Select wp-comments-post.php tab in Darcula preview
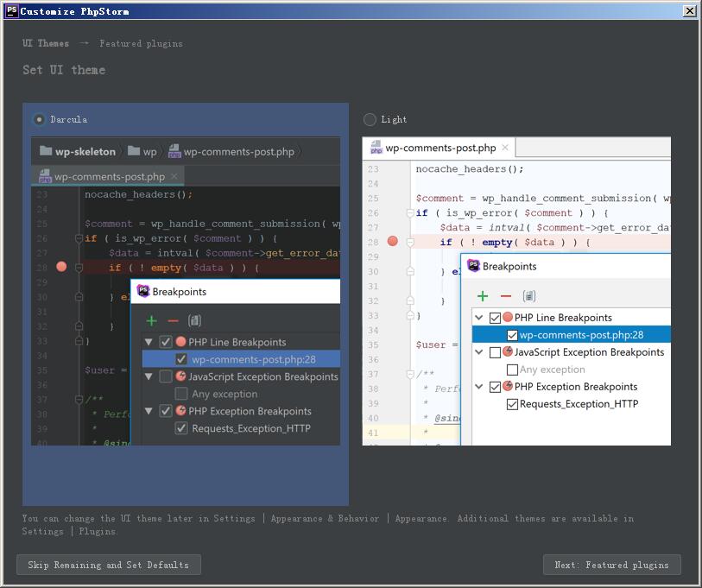 tap(107, 176)
